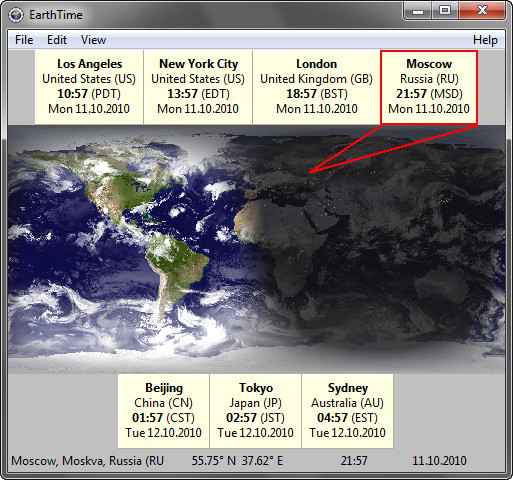The width and height of the screenshot is (513, 480).
Task: Open the Edit menu
Action: [x=57, y=40]
